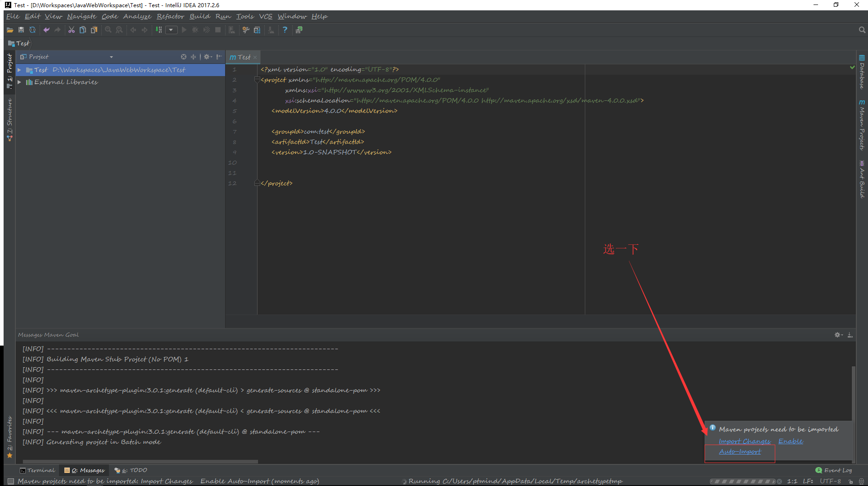Open the Project view type dropdown
Screen dimensions: 868x486
click(x=111, y=57)
